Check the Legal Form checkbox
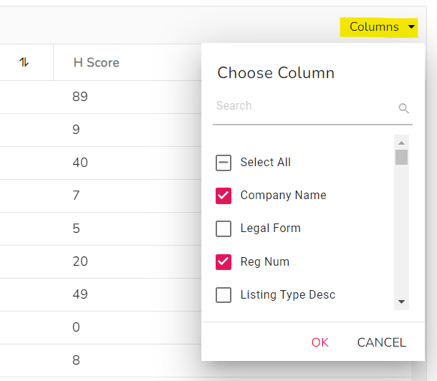Screen dimensions: 437x381 (223, 229)
